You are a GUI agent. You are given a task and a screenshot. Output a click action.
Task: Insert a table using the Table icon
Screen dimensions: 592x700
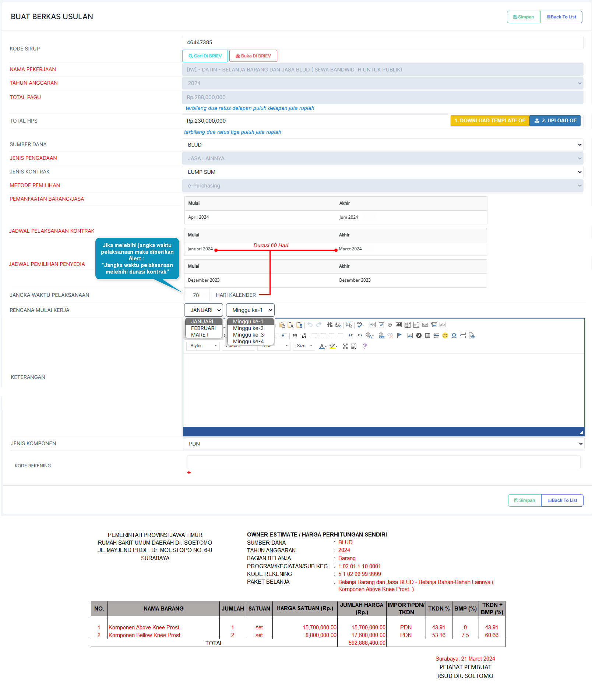tap(427, 335)
